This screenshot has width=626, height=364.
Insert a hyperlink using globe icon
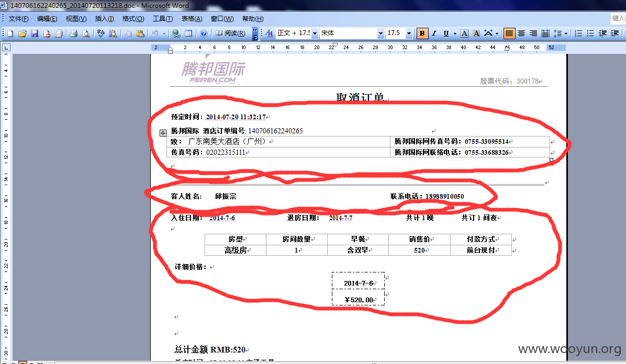(176, 33)
